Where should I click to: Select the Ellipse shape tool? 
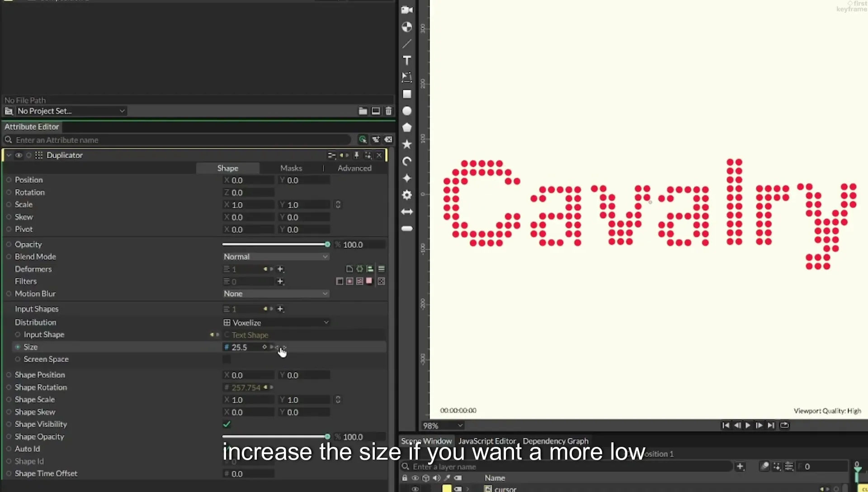pyautogui.click(x=407, y=111)
